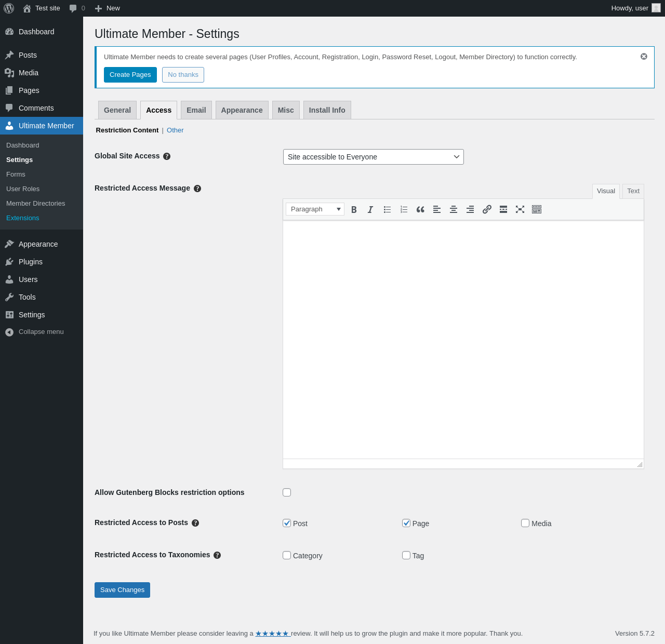Switch editor to Text mode
Image resolution: width=665 pixels, height=644 pixels.
pyautogui.click(x=633, y=191)
